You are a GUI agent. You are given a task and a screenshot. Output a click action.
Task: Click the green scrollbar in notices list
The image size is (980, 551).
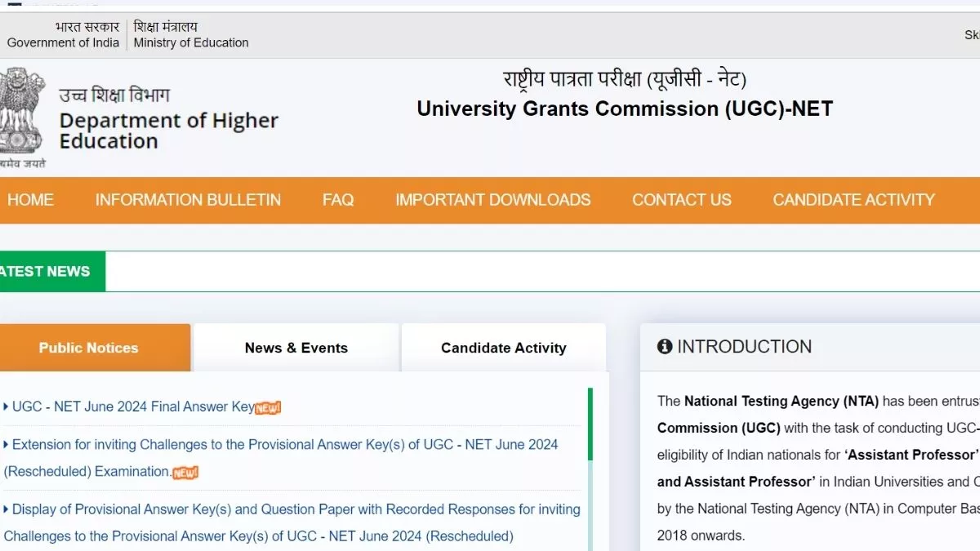coord(590,424)
